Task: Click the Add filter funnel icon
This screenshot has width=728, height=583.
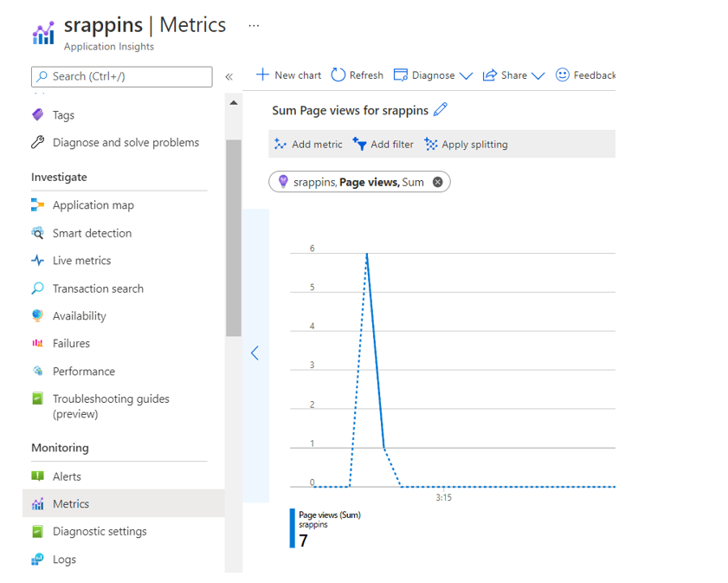Action: click(359, 144)
